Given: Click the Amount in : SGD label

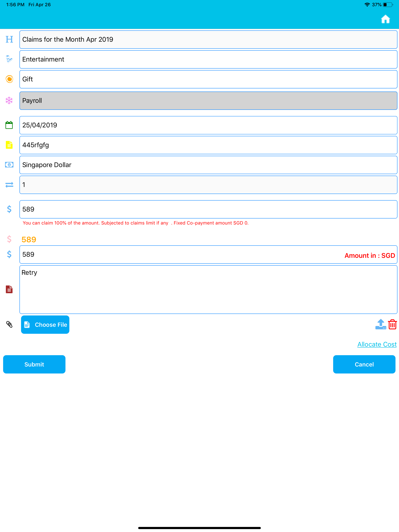Looking at the screenshot, I should 370,255.
